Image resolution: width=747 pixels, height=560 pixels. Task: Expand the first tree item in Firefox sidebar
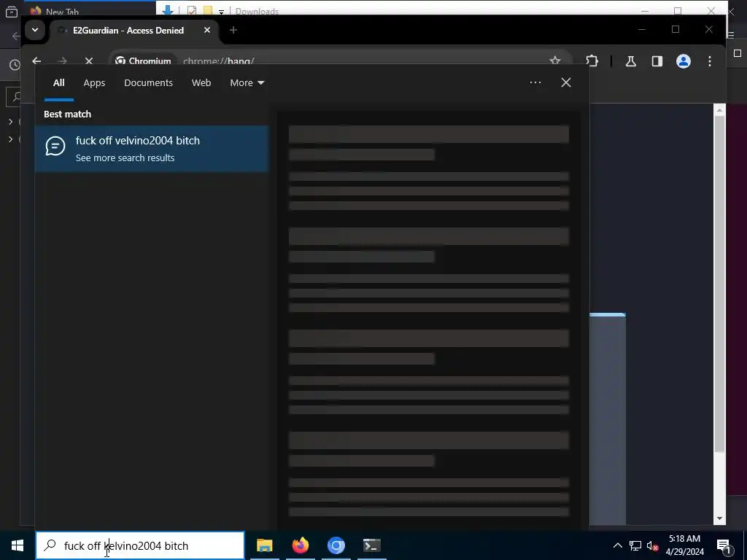[x=10, y=122]
